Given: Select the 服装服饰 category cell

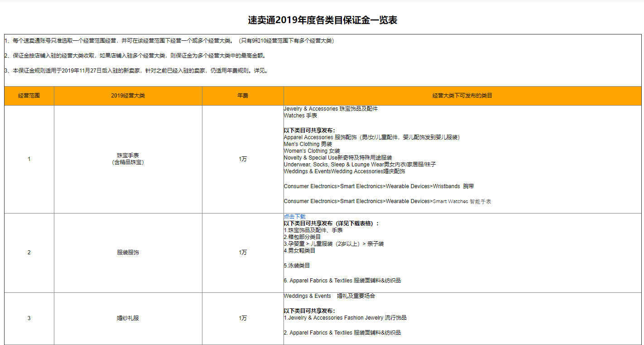Looking at the screenshot, I should [128, 253].
